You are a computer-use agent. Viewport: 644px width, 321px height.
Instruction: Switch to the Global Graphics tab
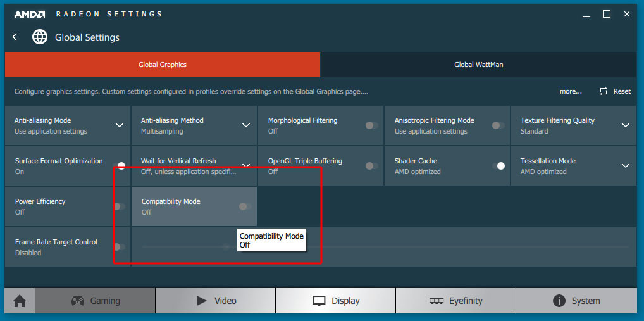[x=162, y=65]
